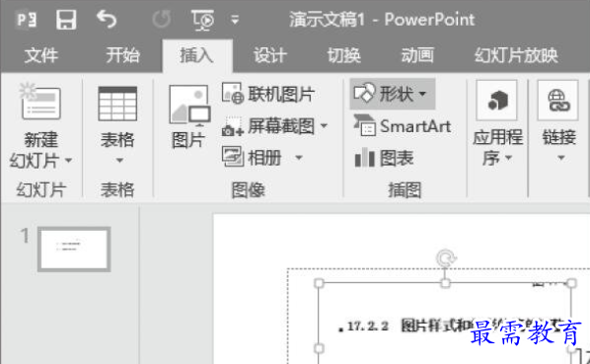Select the 插入 ribbon tab

click(x=196, y=55)
